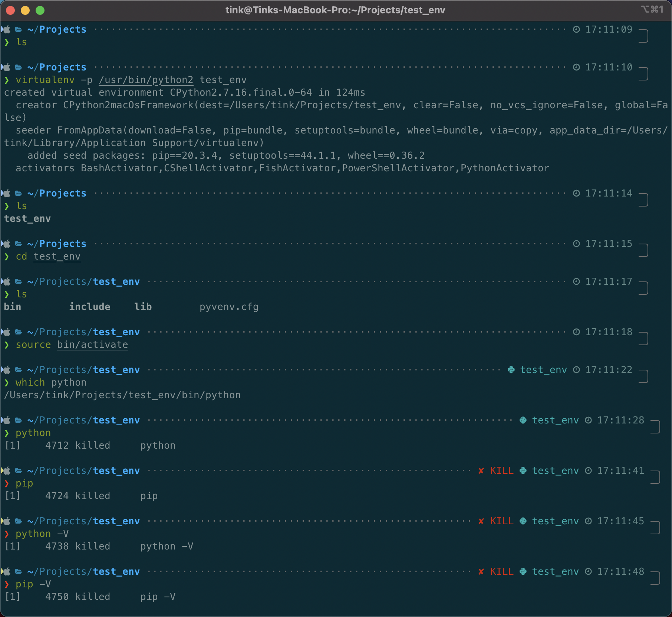Click the prompt chevron before the virtualenv command

[x=7, y=80]
